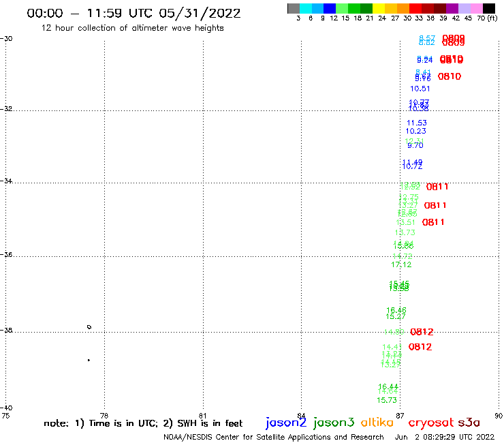The width and height of the screenshot is (504, 443).
Task: Pick the yellow swatch on the wave-height scale
Action: (x=379, y=8)
